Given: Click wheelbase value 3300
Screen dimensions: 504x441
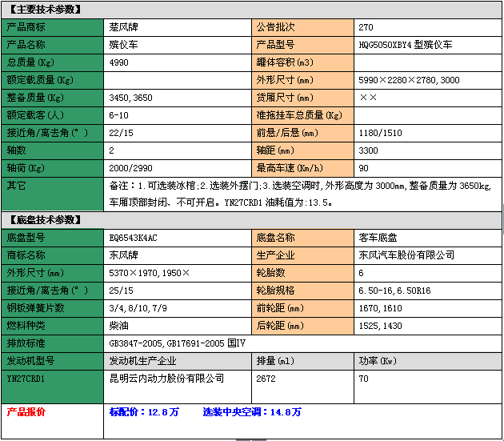Looking at the screenshot, I should 368,150.
